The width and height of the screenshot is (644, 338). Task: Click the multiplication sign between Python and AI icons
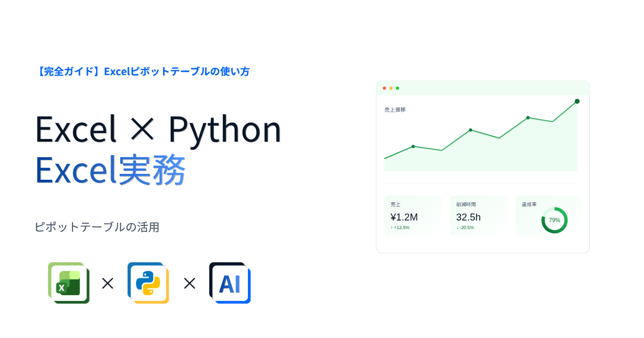tap(189, 283)
